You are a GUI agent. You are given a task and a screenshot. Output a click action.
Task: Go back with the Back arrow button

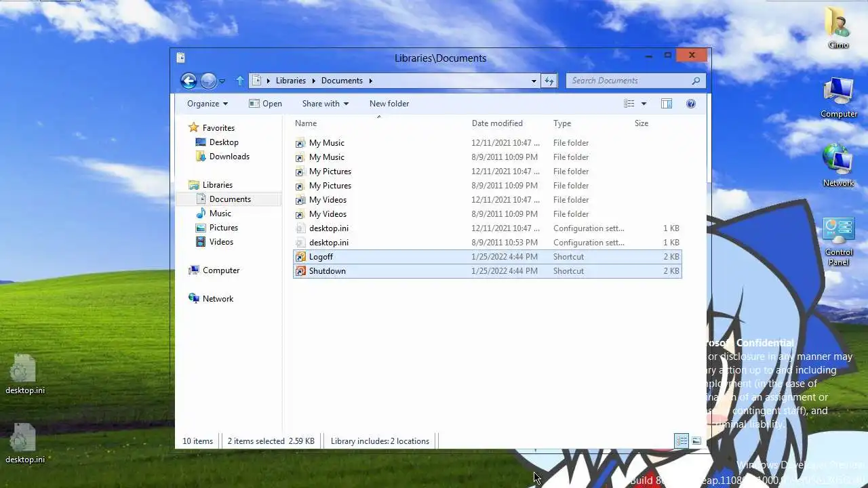189,81
